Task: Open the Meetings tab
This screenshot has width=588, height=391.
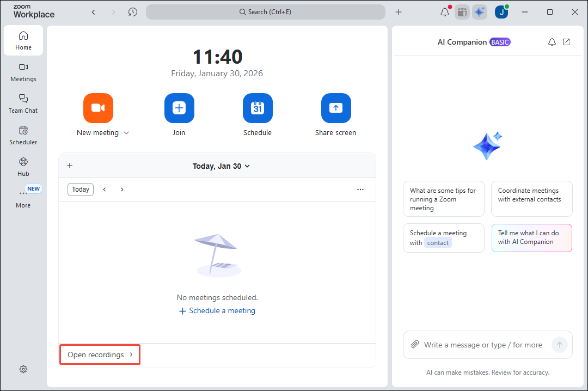Action: (23, 72)
